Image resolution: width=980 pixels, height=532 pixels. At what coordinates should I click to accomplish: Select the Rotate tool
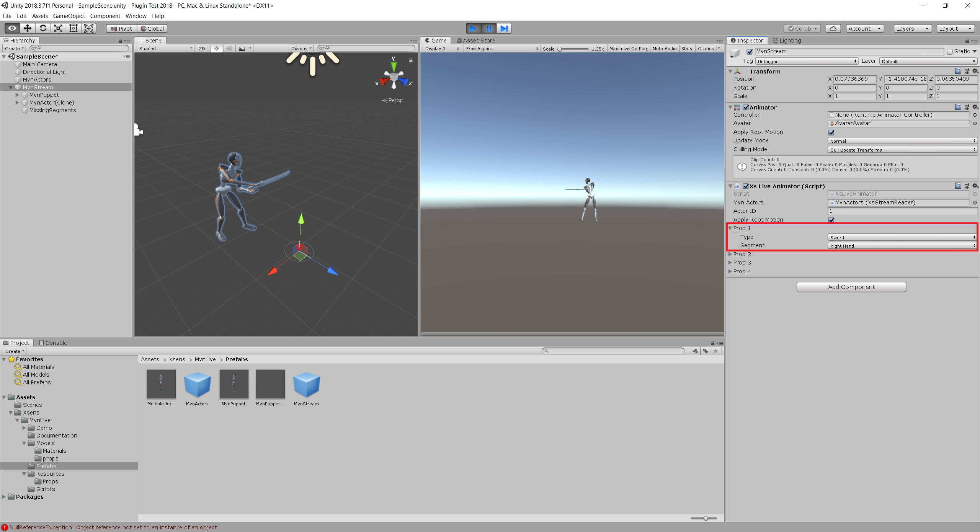coord(42,28)
